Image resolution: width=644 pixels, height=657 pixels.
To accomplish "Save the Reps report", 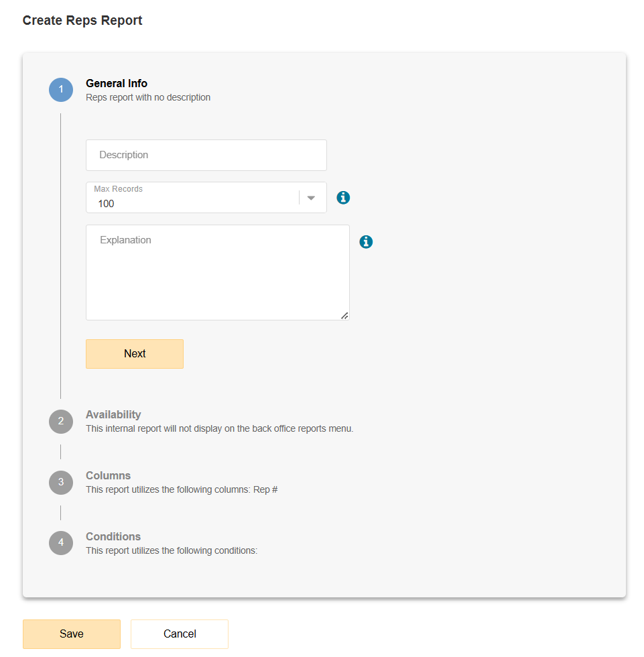I will coord(71,634).
